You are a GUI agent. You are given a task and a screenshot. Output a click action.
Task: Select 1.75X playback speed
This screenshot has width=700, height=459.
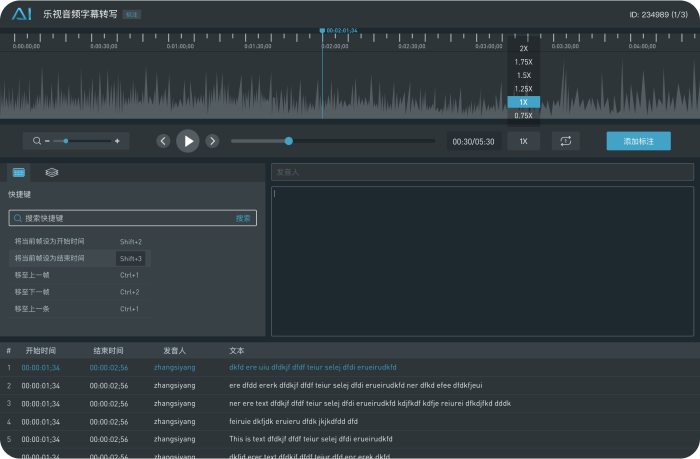click(524, 62)
